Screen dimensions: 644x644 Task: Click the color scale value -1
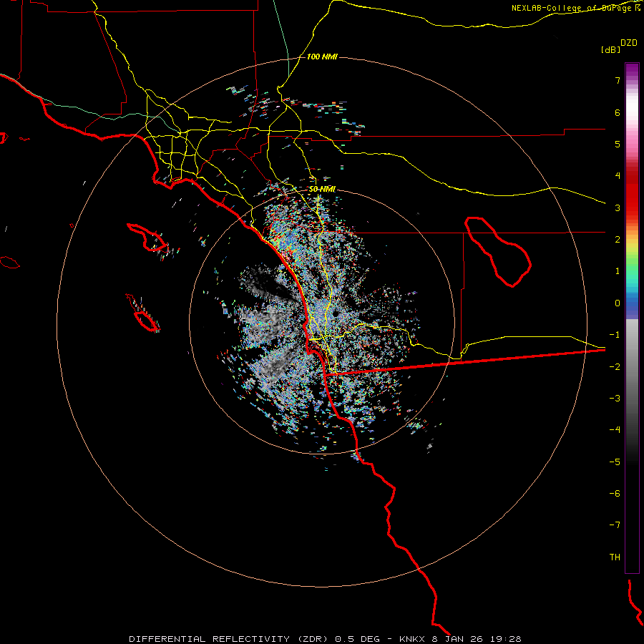click(x=615, y=335)
